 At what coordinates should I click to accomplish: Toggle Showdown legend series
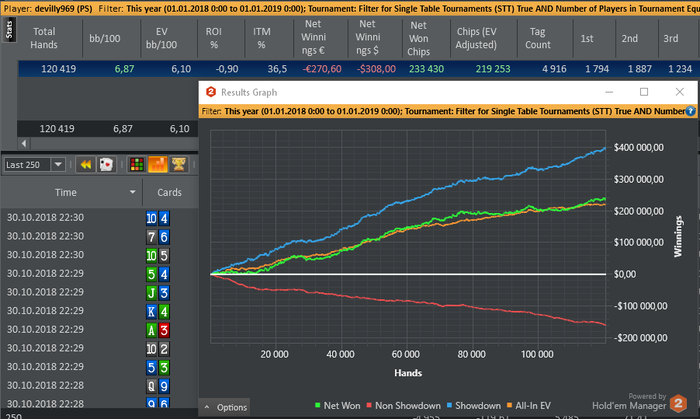473,406
